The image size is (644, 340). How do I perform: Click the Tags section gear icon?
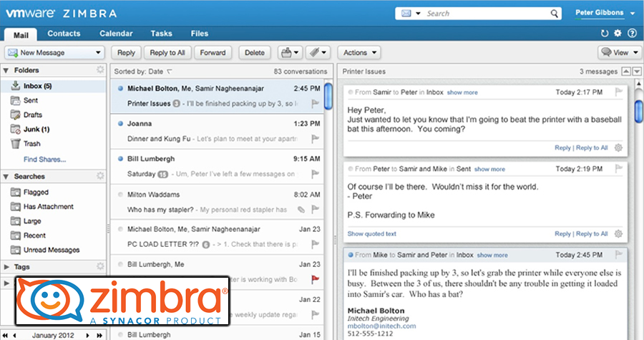[x=100, y=266]
